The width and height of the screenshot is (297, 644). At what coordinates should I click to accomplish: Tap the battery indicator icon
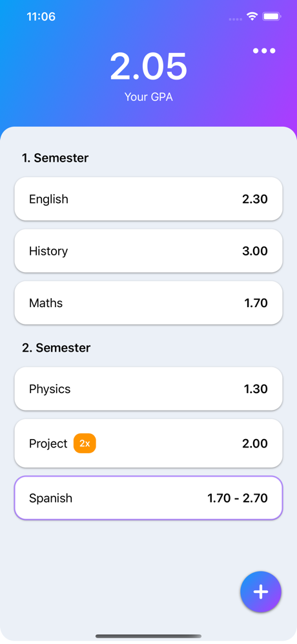click(272, 16)
